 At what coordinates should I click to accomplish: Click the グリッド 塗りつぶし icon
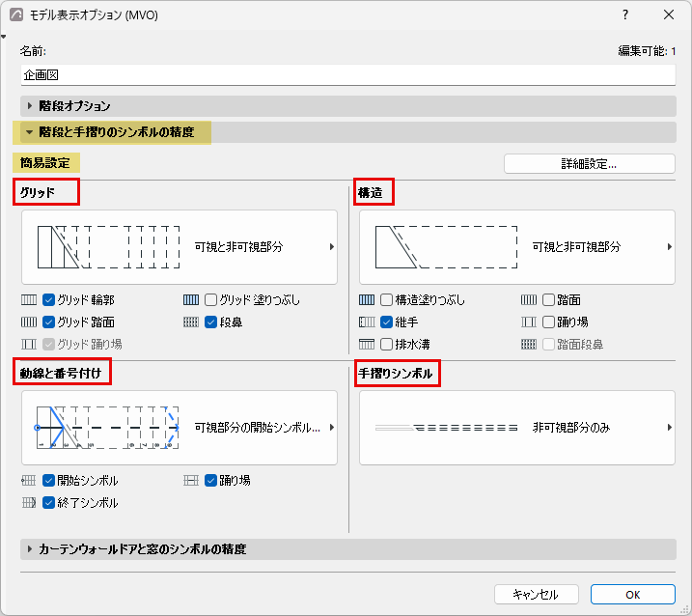(191, 300)
